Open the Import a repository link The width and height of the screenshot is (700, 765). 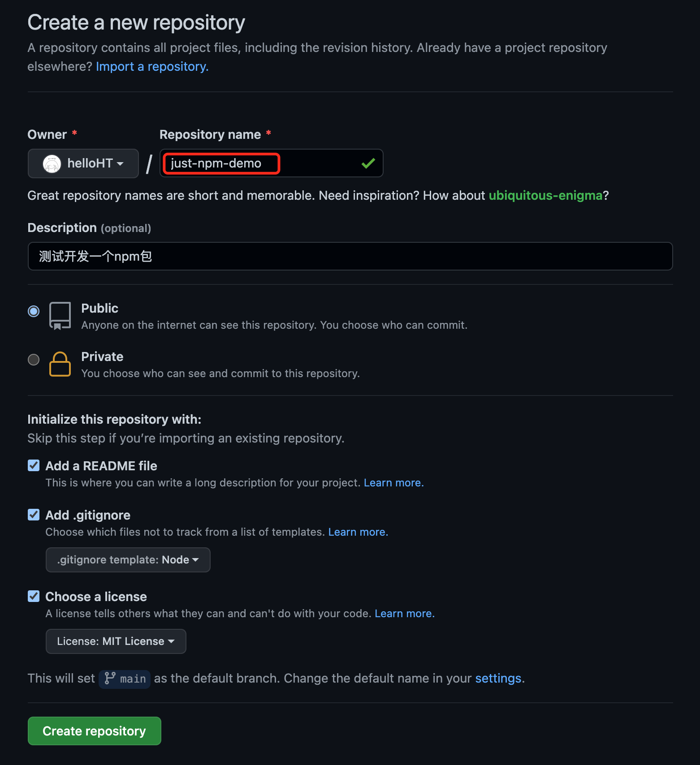point(152,66)
